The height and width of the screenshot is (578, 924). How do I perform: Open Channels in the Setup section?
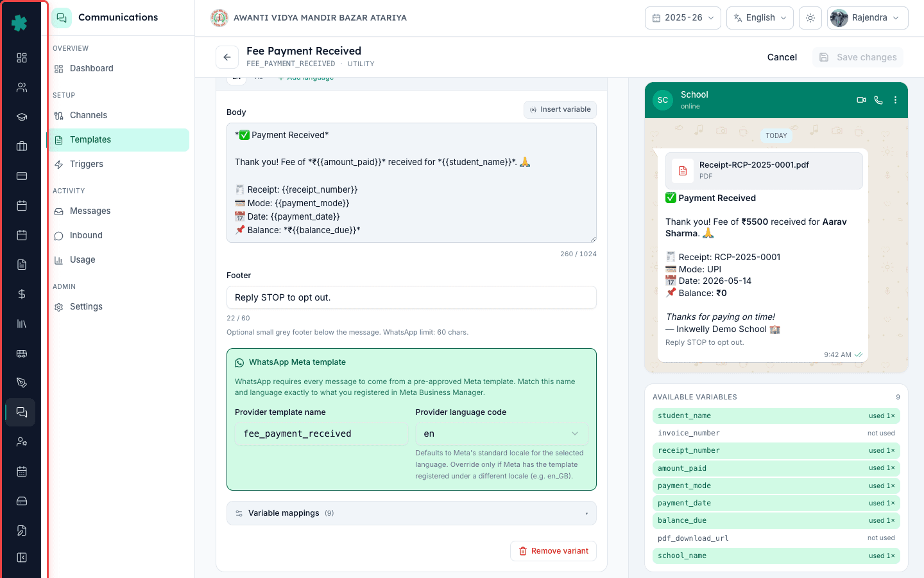coord(119,116)
